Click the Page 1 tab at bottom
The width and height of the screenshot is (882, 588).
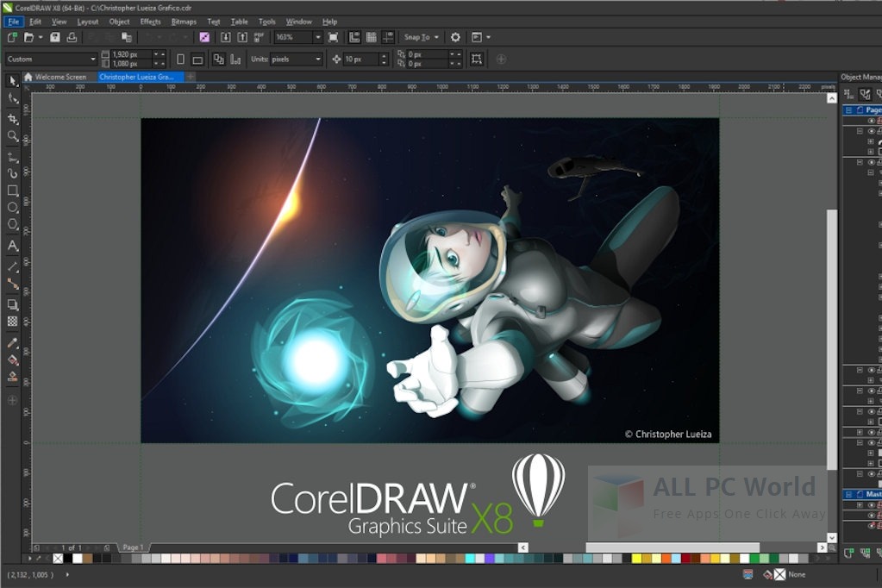[134, 546]
